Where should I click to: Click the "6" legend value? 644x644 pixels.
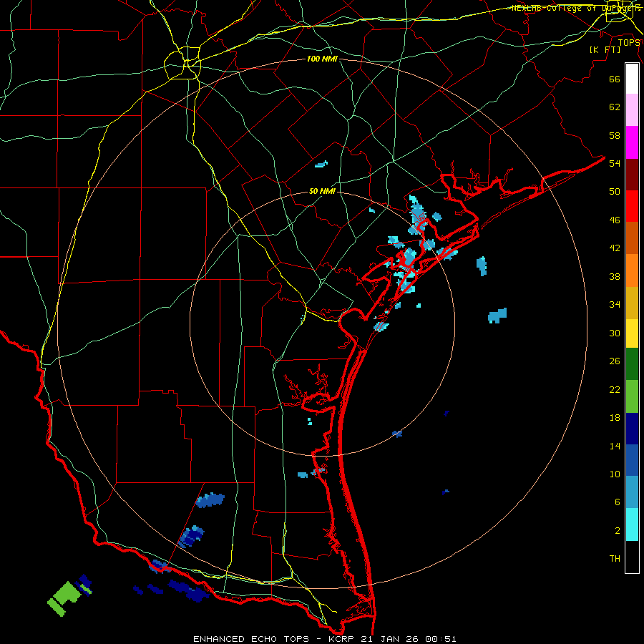(x=618, y=502)
